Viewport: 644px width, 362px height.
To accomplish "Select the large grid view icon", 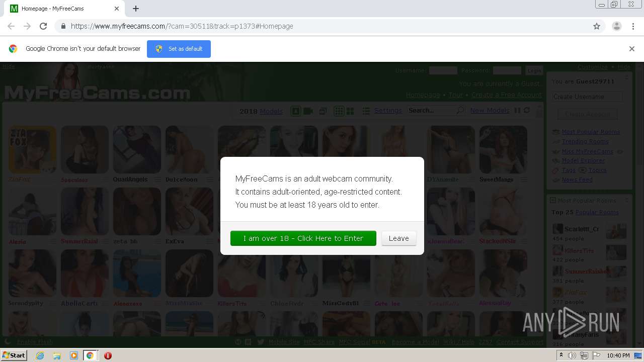I will pyautogui.click(x=350, y=111).
